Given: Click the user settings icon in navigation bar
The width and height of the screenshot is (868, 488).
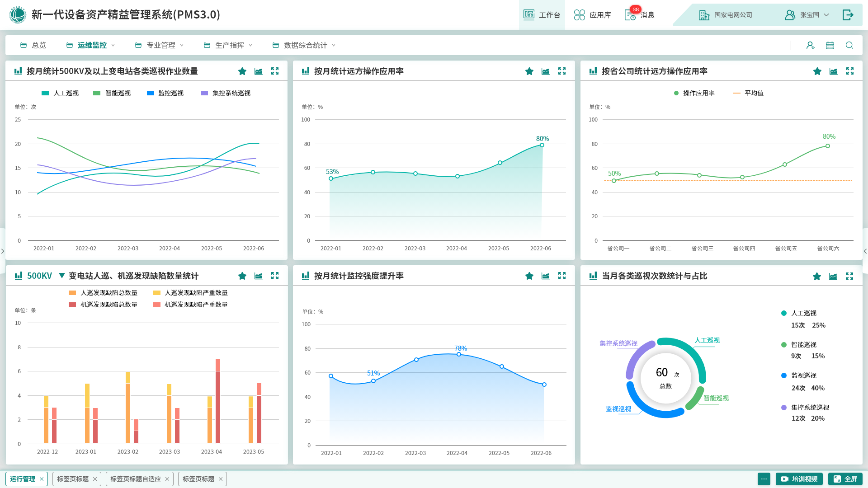Looking at the screenshot, I should tap(810, 45).
